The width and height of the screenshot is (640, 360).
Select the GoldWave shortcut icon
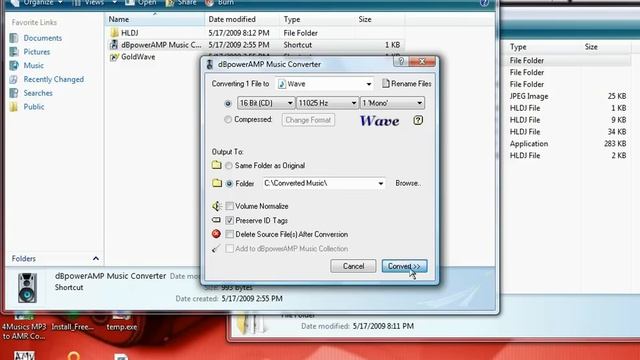tap(114, 57)
